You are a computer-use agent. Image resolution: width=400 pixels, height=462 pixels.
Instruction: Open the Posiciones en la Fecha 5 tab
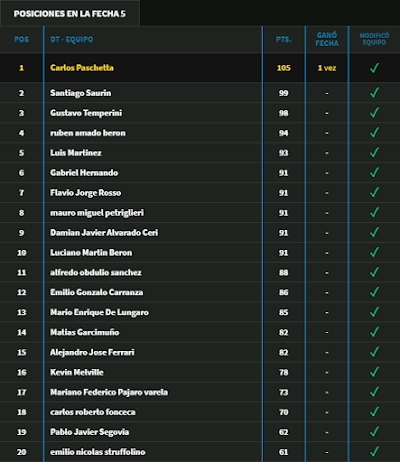click(70, 14)
